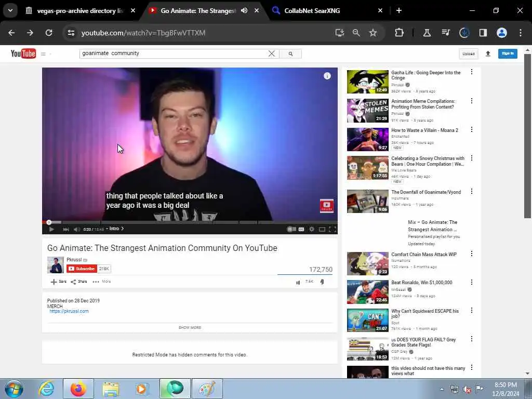Click the upload arrow icon near Sign in
This screenshot has width=532, height=399.
488,54
